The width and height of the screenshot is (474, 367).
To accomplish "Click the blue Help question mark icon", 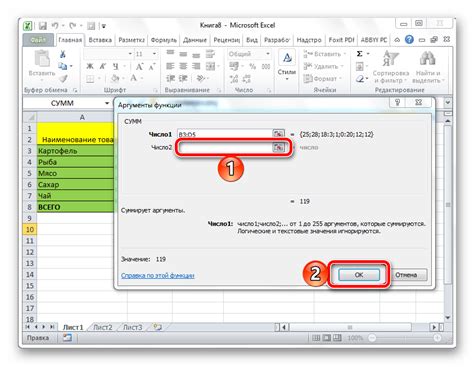I will point(409,40).
